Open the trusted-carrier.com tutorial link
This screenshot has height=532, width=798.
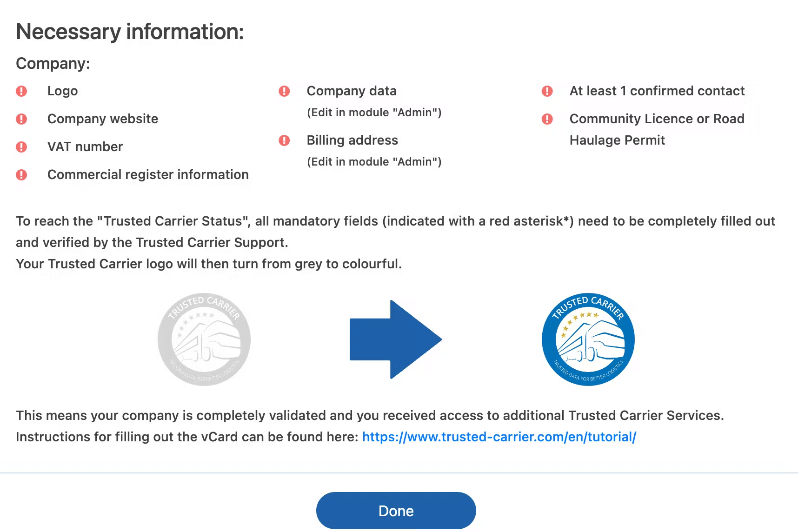click(x=499, y=437)
